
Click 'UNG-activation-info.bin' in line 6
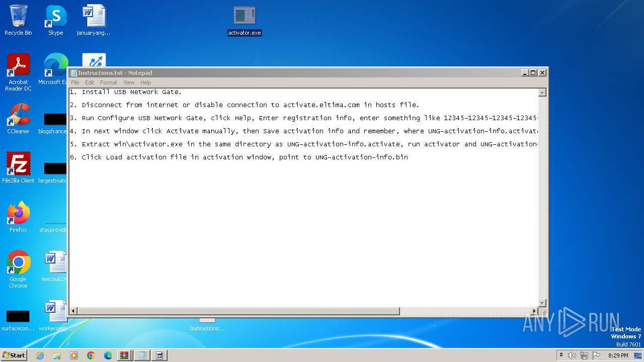pyautogui.click(x=361, y=157)
